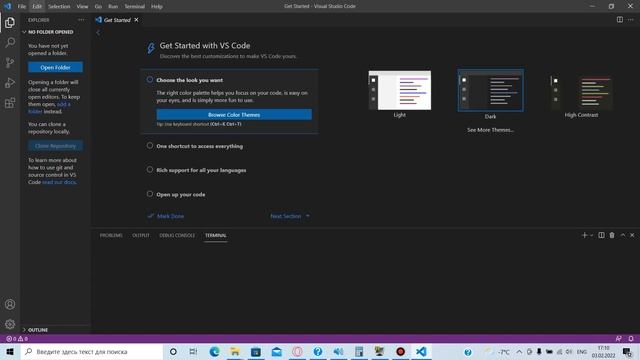Screen dimensions: 640x360
Task: Switch to the Output panel tab
Action: (141, 236)
